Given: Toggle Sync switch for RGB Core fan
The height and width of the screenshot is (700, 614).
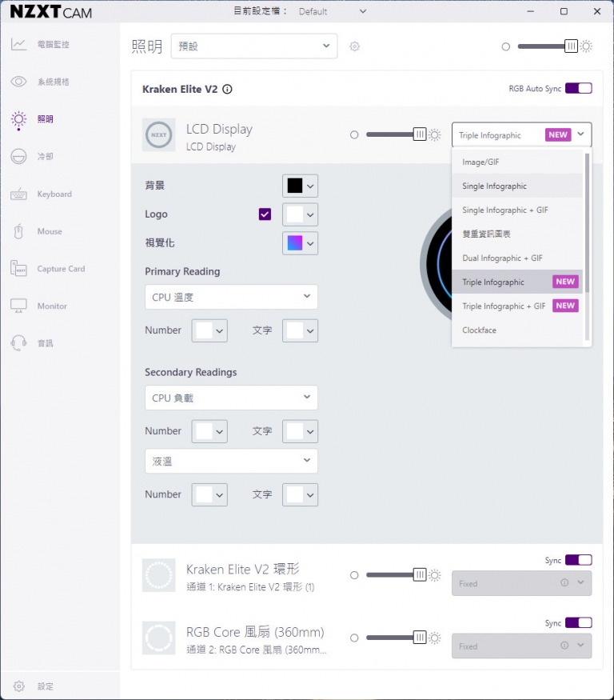Looking at the screenshot, I should (x=578, y=622).
